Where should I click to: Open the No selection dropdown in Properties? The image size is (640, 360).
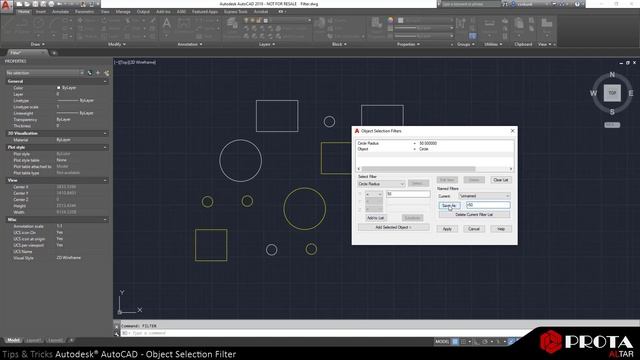pyautogui.click(x=44, y=73)
